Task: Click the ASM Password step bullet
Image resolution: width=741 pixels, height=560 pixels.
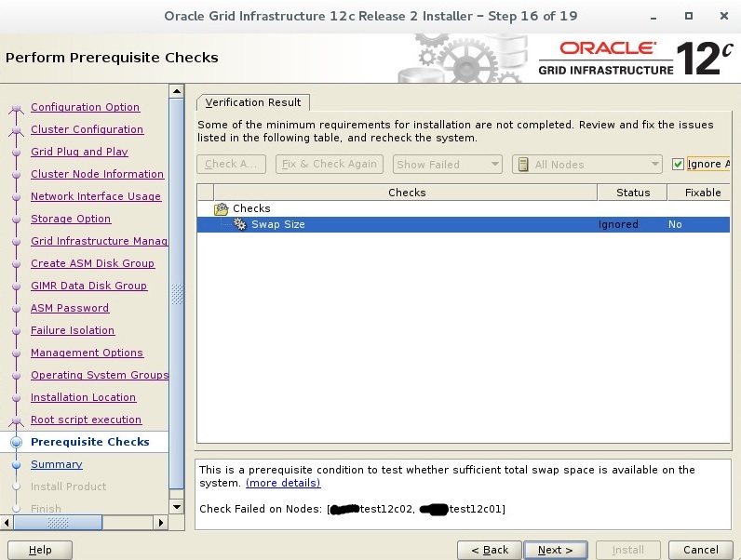Action: [16, 308]
